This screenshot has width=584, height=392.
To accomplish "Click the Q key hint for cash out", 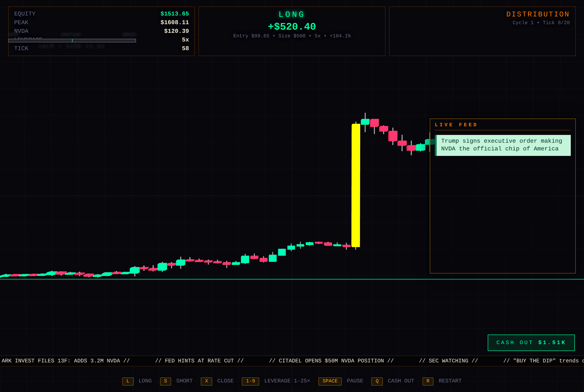I will [x=377, y=381].
